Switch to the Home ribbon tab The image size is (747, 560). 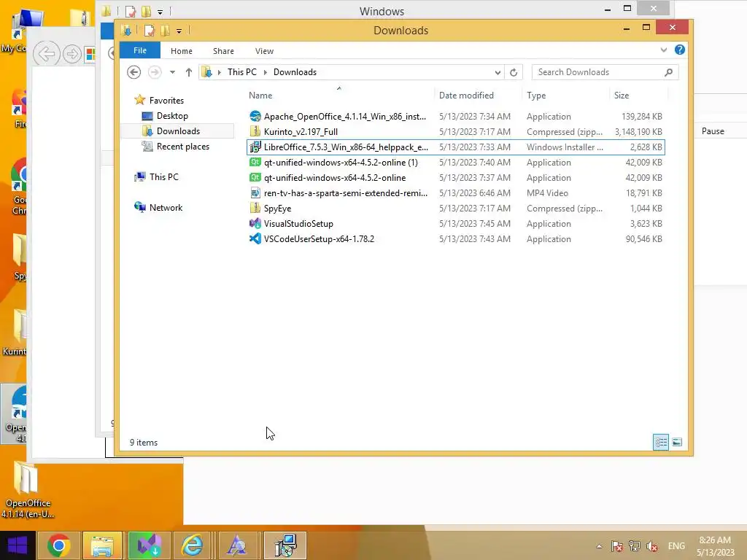click(182, 51)
